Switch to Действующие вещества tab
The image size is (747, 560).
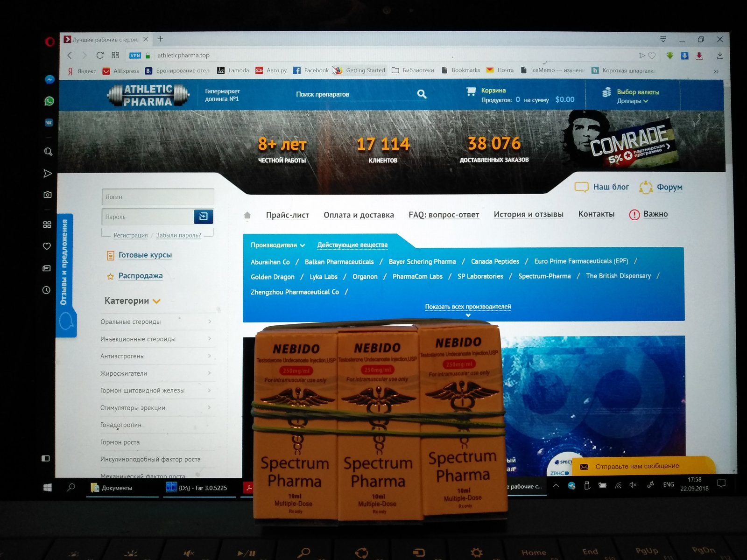point(352,245)
